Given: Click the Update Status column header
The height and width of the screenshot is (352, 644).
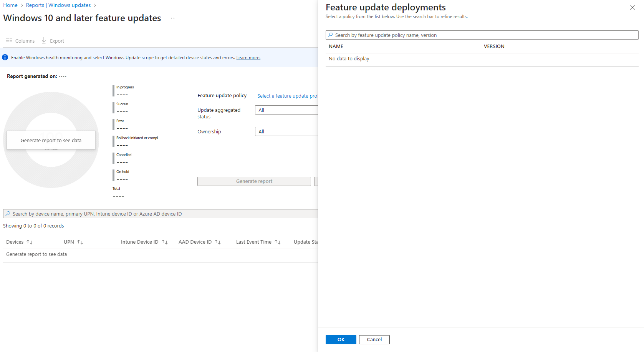Looking at the screenshot, I should click(x=306, y=242).
